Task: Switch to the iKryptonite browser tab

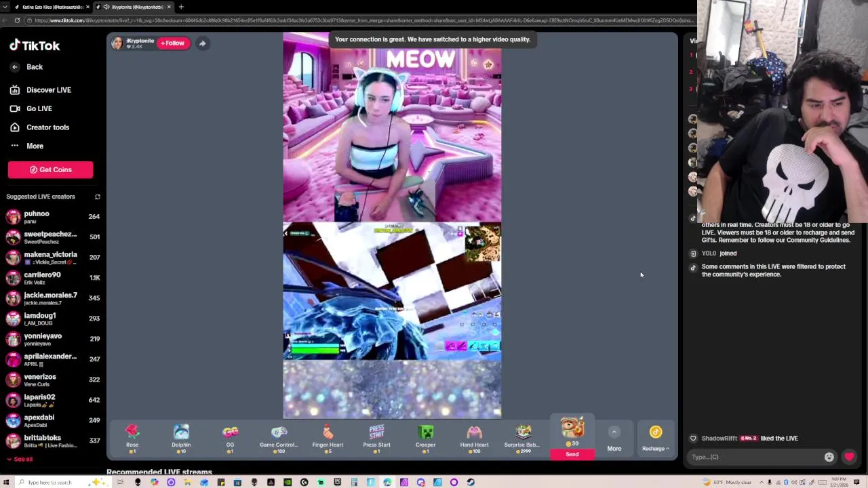Action: (133, 7)
